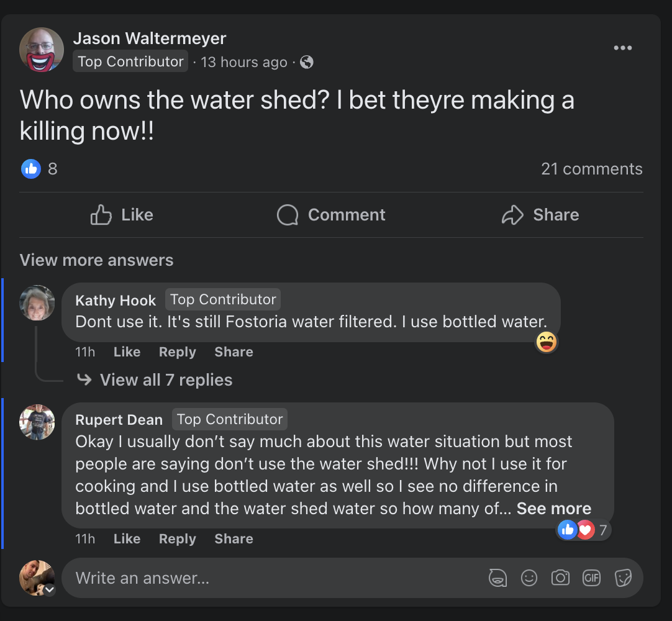
Task: Click the blue thumbs-up reaction count icon
Action: click(31, 168)
